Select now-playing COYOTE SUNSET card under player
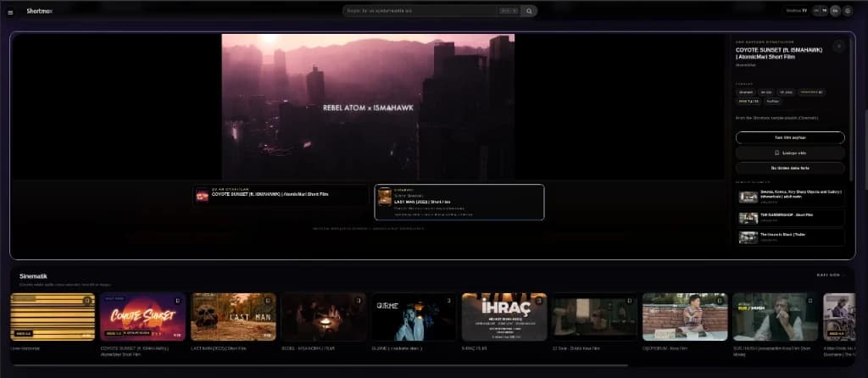 click(x=281, y=195)
